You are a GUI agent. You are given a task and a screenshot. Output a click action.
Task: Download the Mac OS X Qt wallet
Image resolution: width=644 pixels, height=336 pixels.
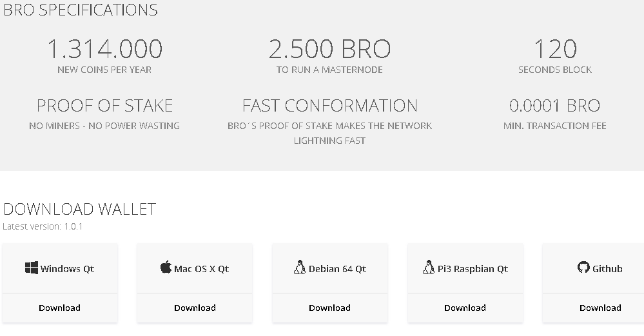click(x=195, y=308)
